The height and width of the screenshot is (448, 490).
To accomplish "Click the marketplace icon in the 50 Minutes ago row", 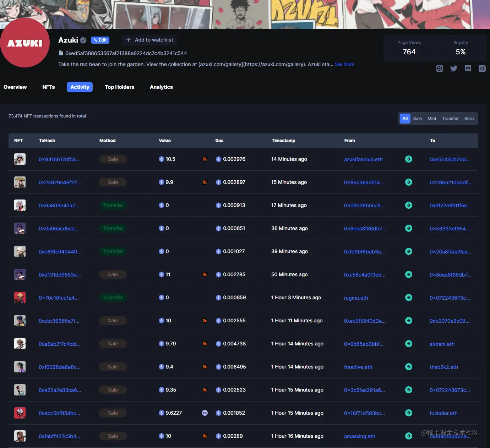I will [x=205, y=274].
